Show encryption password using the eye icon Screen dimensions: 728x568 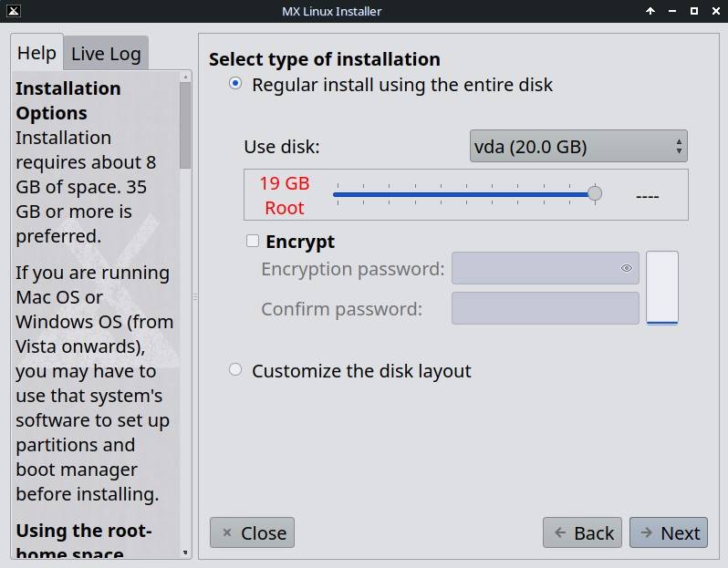click(627, 269)
